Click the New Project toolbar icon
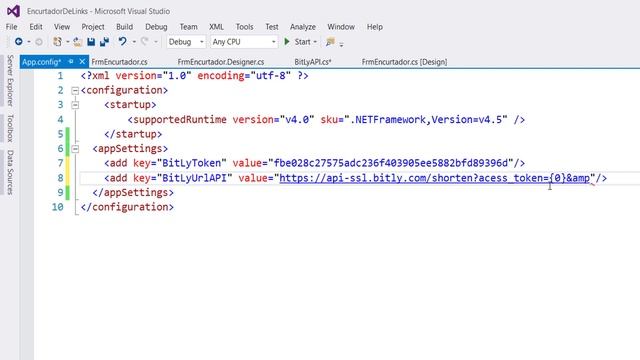Viewport: 640px width, 360px height. coord(58,42)
